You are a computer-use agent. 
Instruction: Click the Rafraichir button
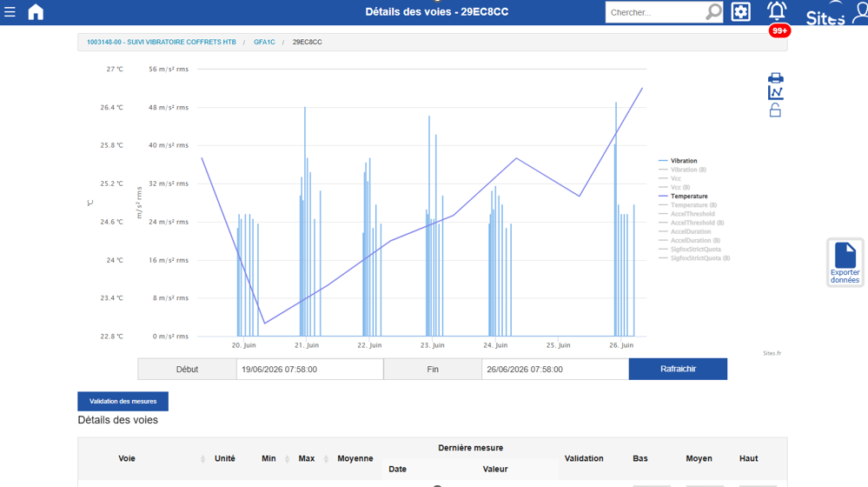678,369
